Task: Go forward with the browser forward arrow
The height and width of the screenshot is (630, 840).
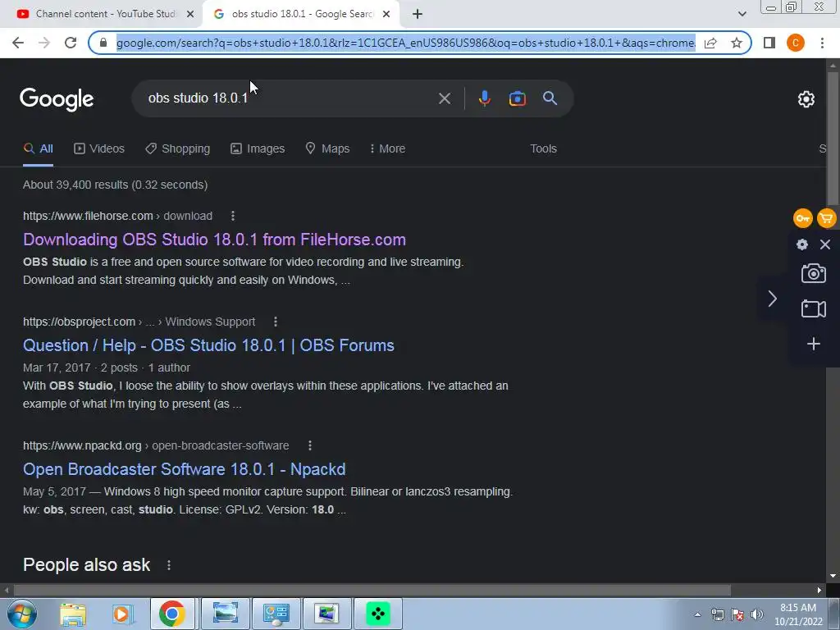Action: point(44,43)
